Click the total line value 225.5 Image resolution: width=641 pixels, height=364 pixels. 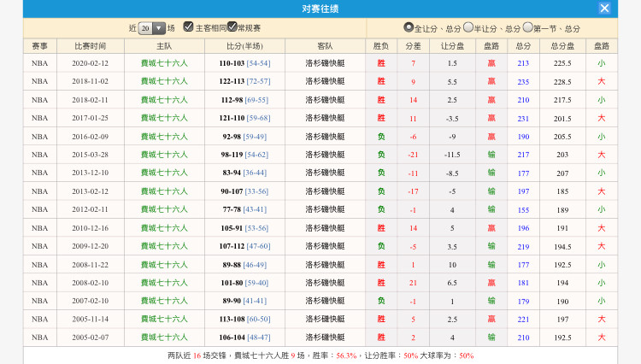tap(562, 63)
